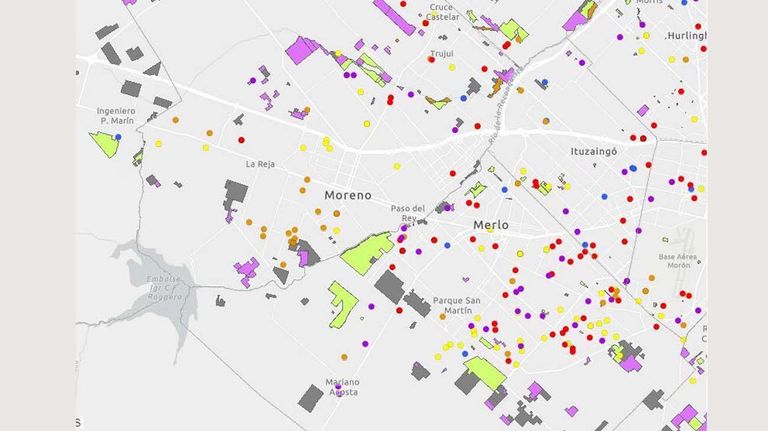Click the yellow-ringed dot below Merlo label

click(x=520, y=254)
